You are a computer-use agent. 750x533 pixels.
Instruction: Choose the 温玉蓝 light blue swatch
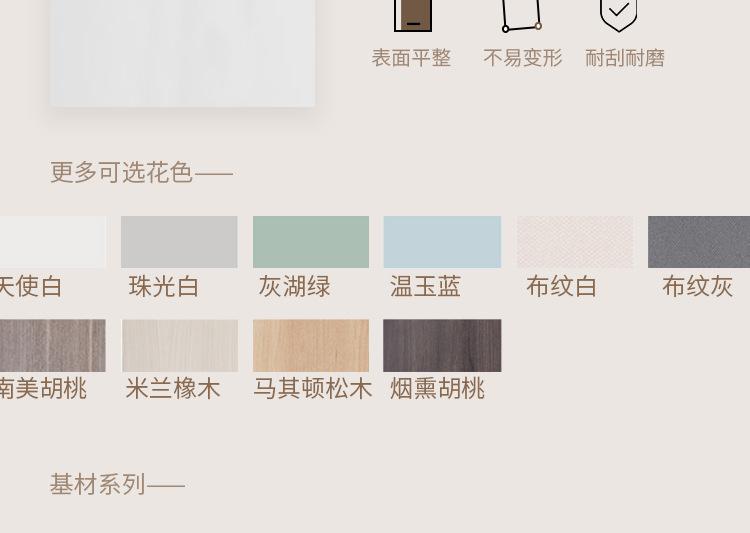point(442,242)
